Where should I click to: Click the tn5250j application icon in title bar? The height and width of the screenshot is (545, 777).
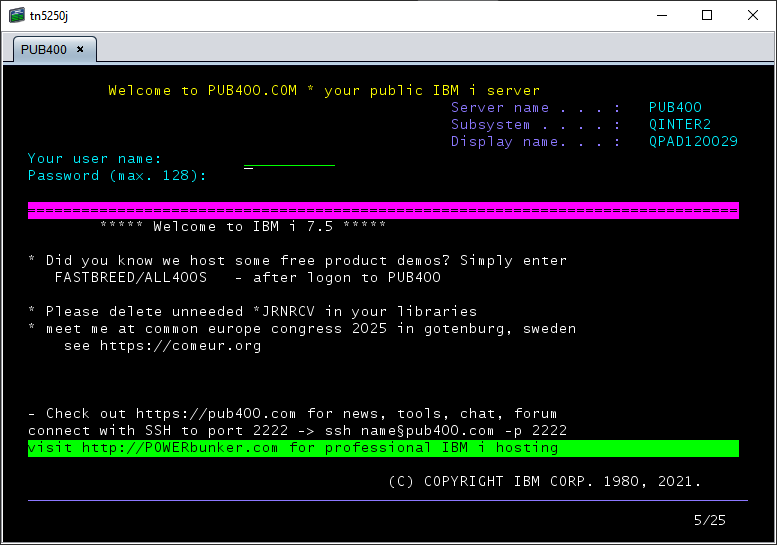(x=16, y=15)
